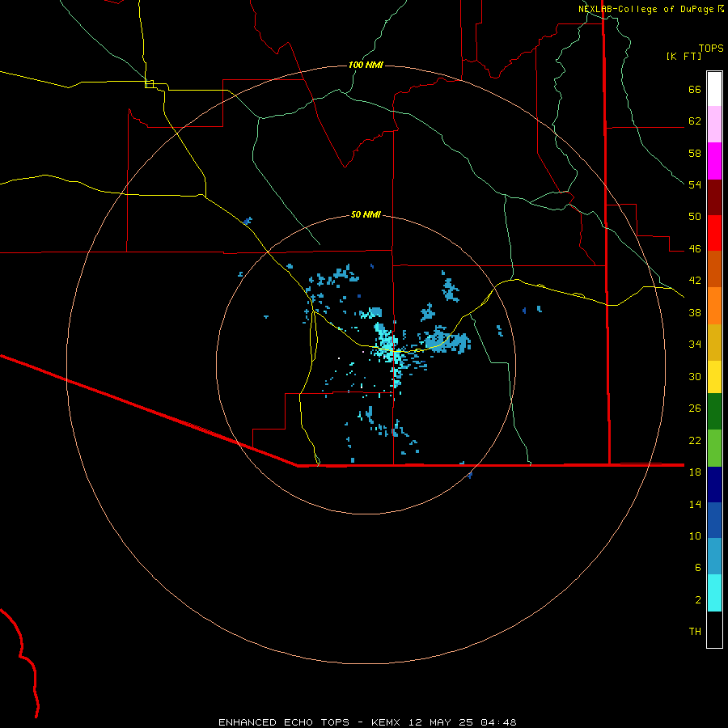Click the 50 NMI range ring label

tap(366, 214)
